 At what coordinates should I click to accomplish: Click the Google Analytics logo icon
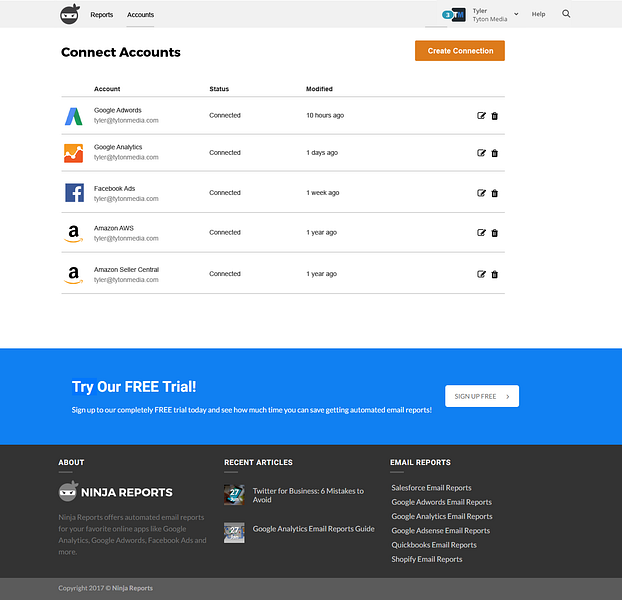(73, 153)
